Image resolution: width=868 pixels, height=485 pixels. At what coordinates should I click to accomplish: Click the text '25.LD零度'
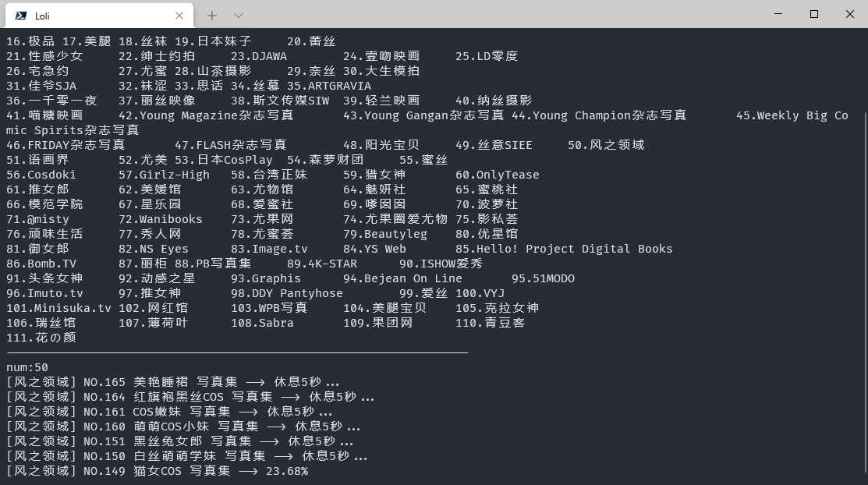coord(487,56)
